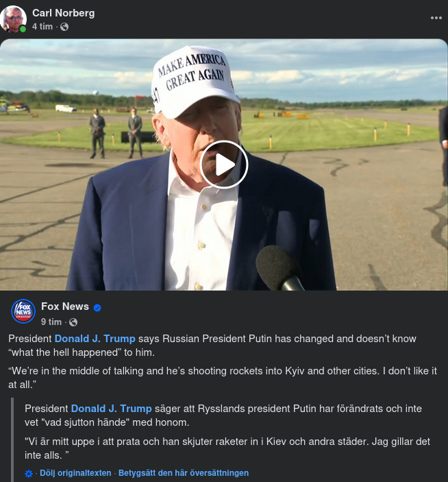
Task: Toggle "Dölj originaltexten" to hide original text
Action: [75, 473]
